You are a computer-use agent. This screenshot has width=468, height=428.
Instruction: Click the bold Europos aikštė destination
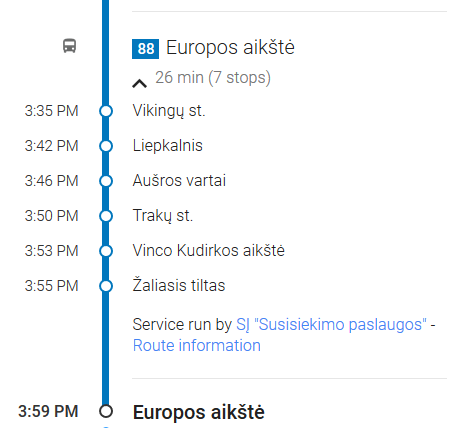[199, 412]
